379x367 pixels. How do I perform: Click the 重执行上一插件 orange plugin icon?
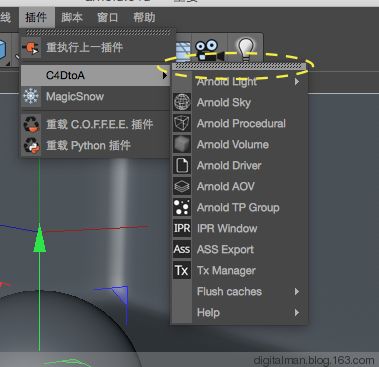click(31, 48)
